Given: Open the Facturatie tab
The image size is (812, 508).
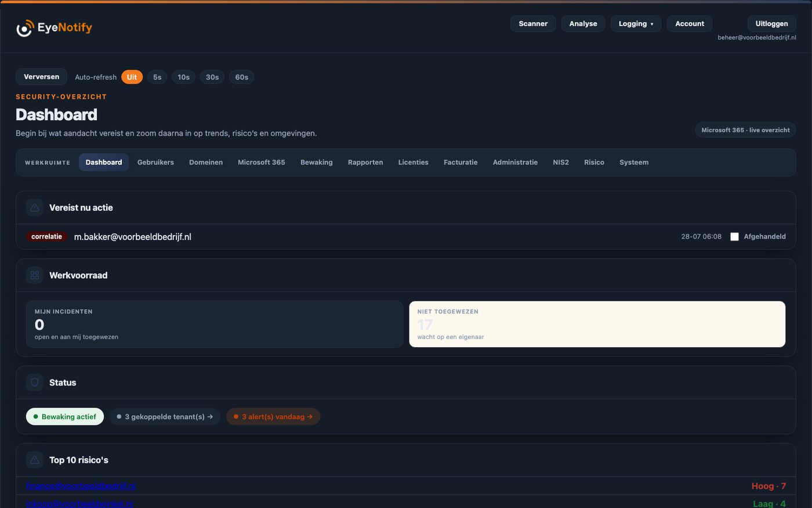Looking at the screenshot, I should pos(461,163).
